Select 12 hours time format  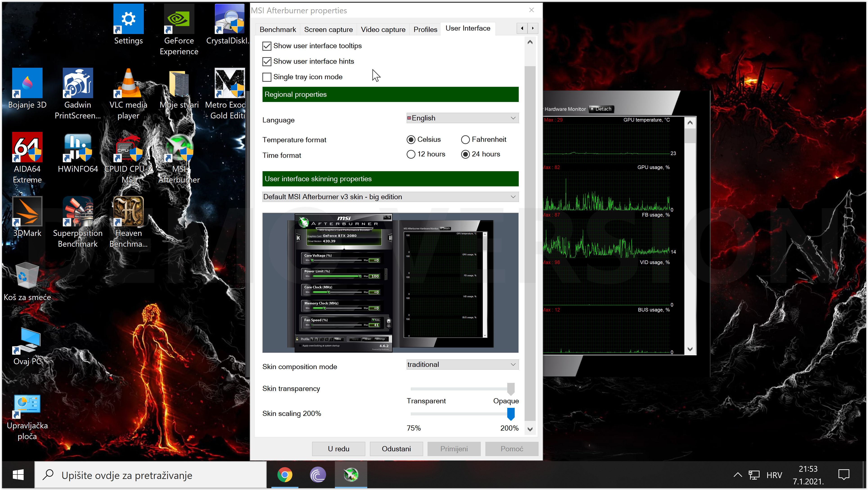point(411,154)
